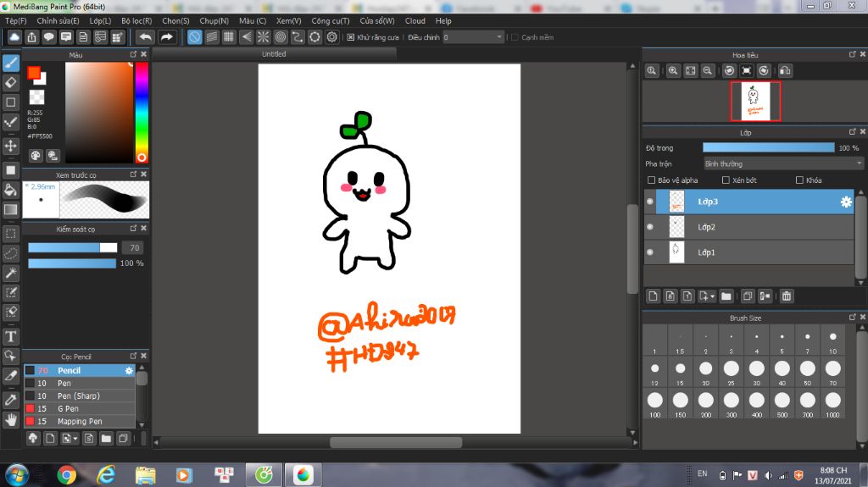Viewport: 868px width, 487px height.
Task: Select the Lasso selection tool
Action: coord(10,253)
